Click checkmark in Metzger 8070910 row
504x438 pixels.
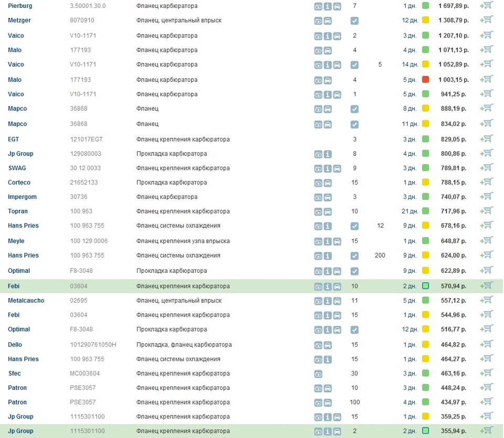(x=354, y=21)
